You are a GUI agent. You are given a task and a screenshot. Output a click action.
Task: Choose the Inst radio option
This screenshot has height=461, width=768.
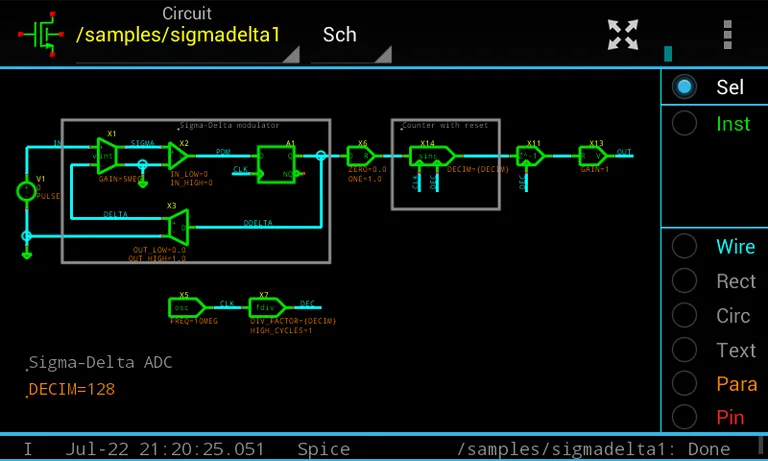(x=714, y=124)
